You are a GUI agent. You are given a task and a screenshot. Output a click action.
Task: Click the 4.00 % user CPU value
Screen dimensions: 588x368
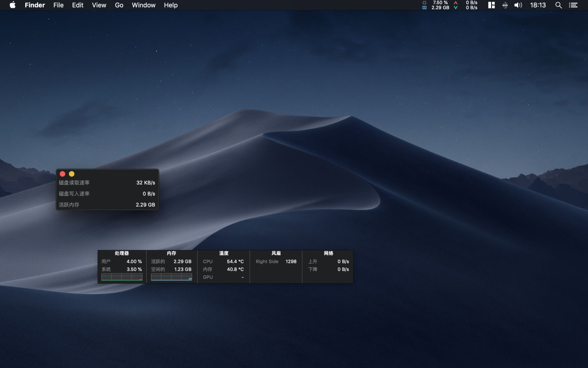(134, 261)
